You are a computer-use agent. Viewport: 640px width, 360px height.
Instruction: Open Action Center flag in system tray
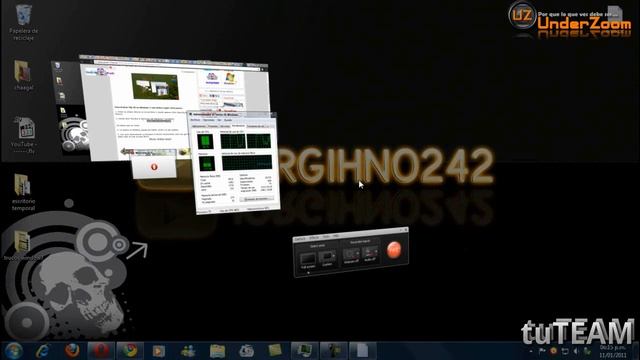click(x=542, y=351)
